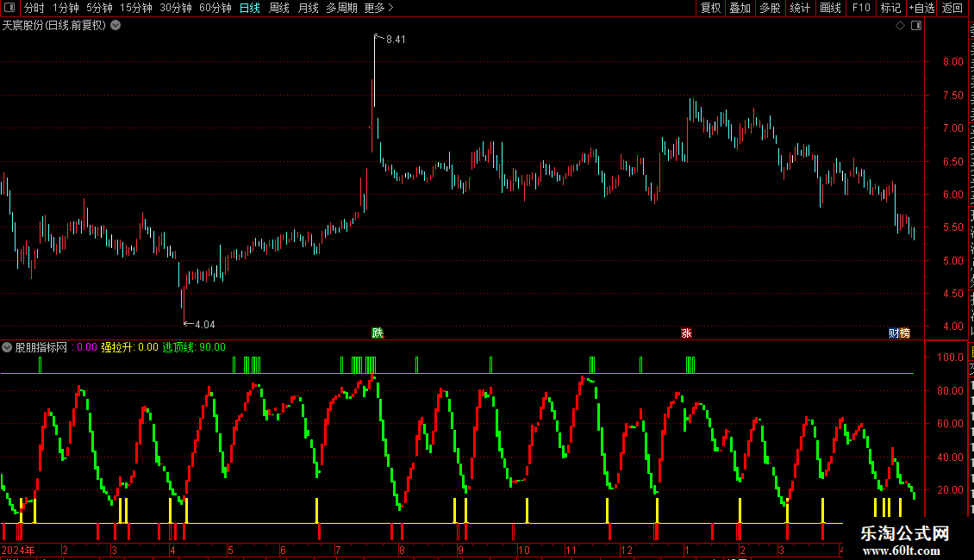
Task: Open the 多股 multi-stock view
Action: click(770, 8)
